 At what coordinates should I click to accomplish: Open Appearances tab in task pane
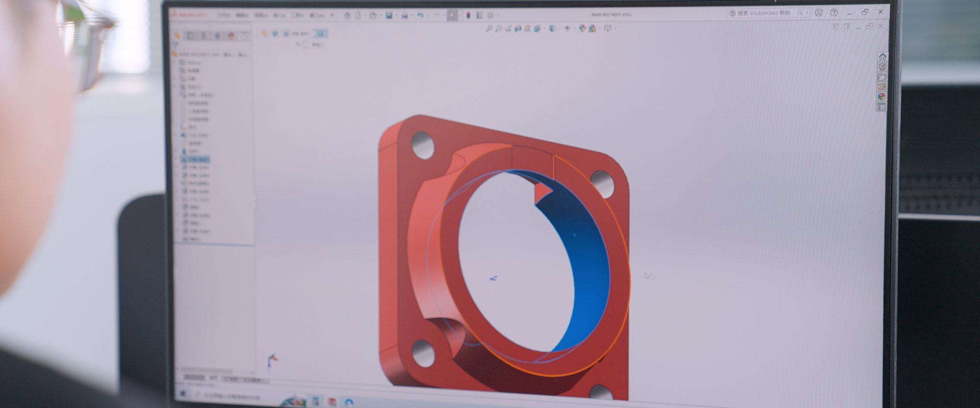[x=882, y=96]
